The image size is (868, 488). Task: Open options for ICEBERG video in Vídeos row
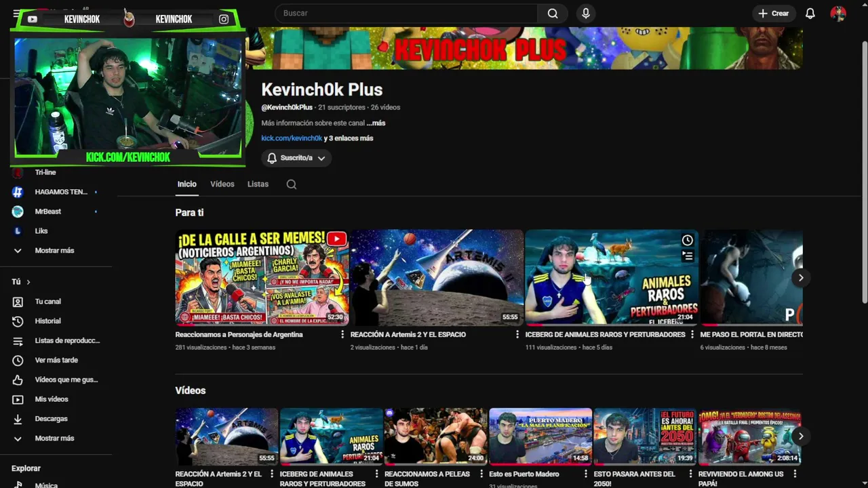377,474
